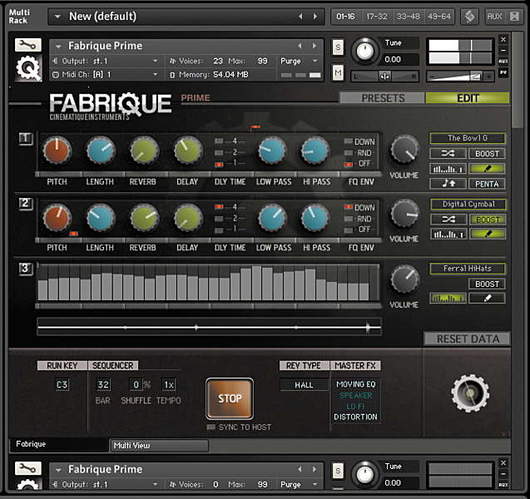Click the Tune knob of the first instrument

point(365,51)
